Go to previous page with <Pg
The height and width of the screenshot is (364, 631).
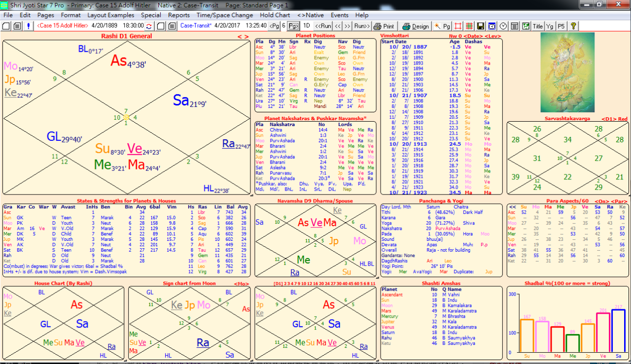[x=274, y=26]
